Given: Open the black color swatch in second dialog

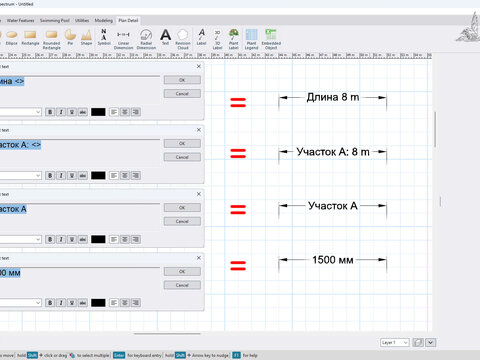Looking at the screenshot, I should [98, 175].
